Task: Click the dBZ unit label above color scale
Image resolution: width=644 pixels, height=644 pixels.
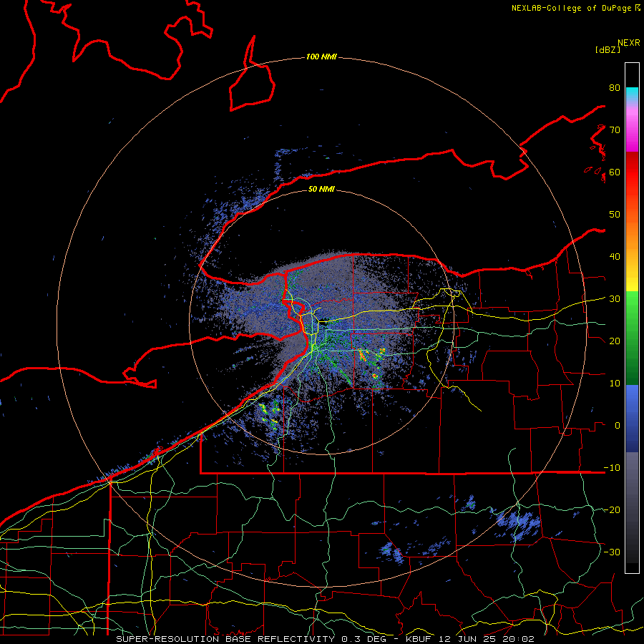Action: (x=608, y=49)
